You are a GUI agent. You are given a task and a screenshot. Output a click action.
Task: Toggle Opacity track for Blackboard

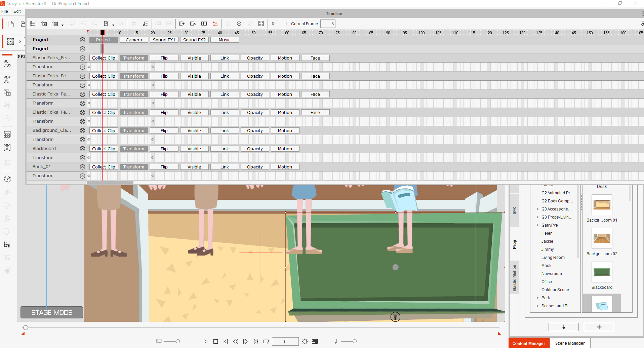pos(255,149)
